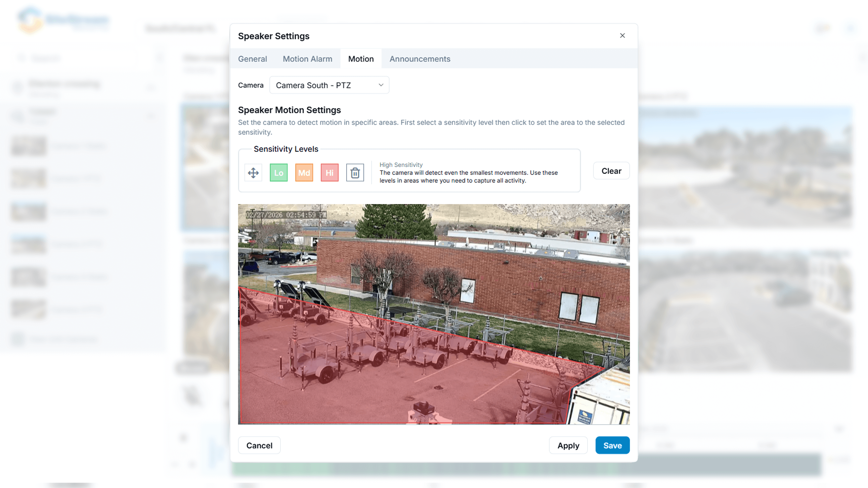Viewport: 868px width, 488px height.
Task: Close the Speaker Settings dialog
Action: click(x=622, y=36)
